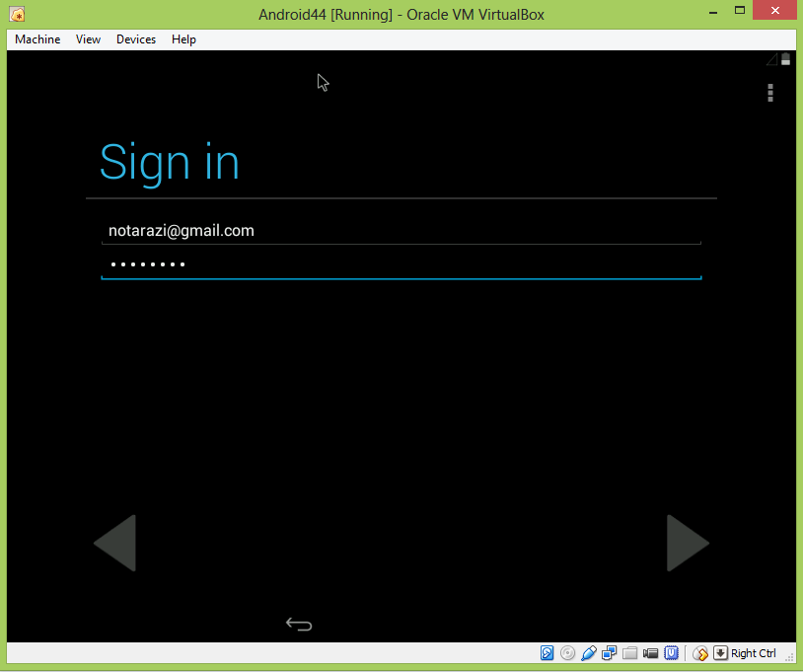
Task: Click the VirtualBox title bar app icon
Action: (17, 15)
